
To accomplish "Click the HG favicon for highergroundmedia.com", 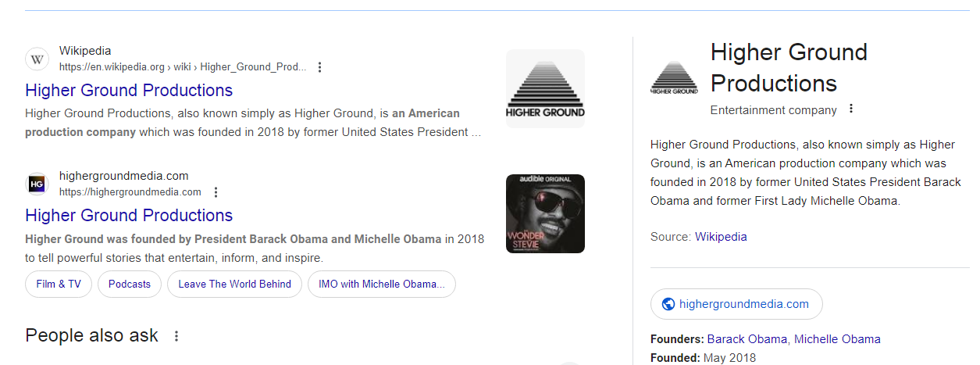I will pyautogui.click(x=37, y=184).
